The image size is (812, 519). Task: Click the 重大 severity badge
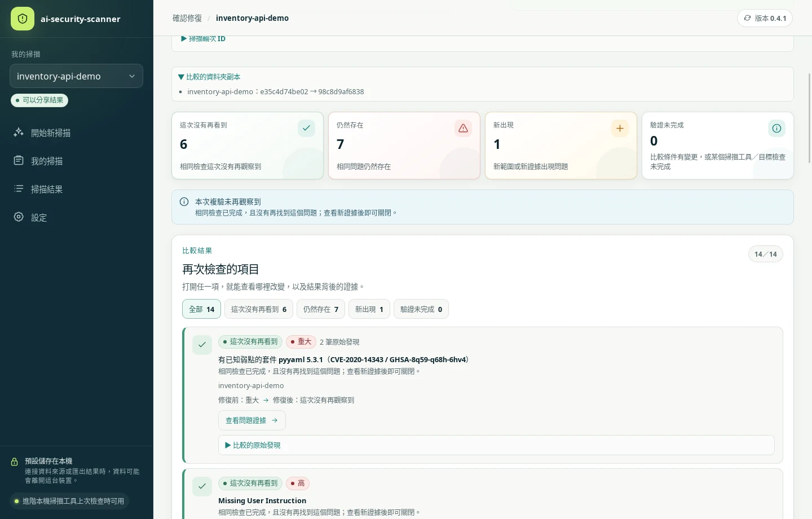(x=301, y=342)
